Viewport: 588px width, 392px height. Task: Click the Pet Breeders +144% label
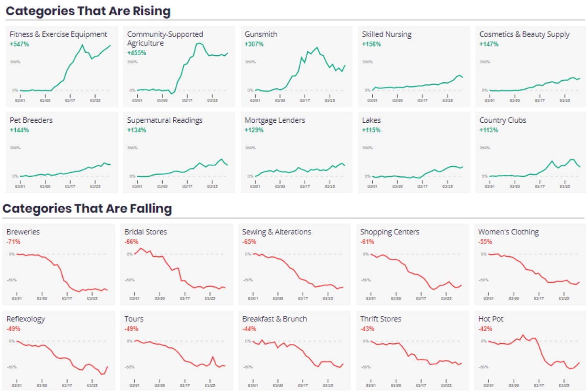click(x=19, y=130)
